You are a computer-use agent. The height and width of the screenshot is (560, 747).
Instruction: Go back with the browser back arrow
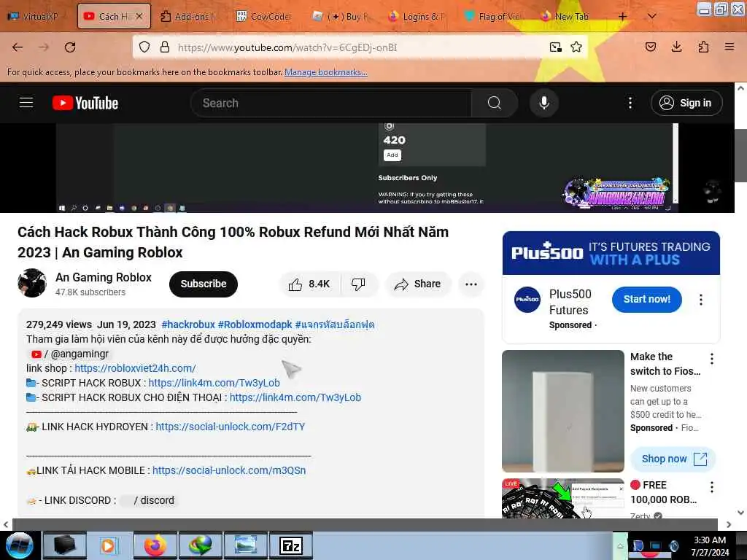18,47
